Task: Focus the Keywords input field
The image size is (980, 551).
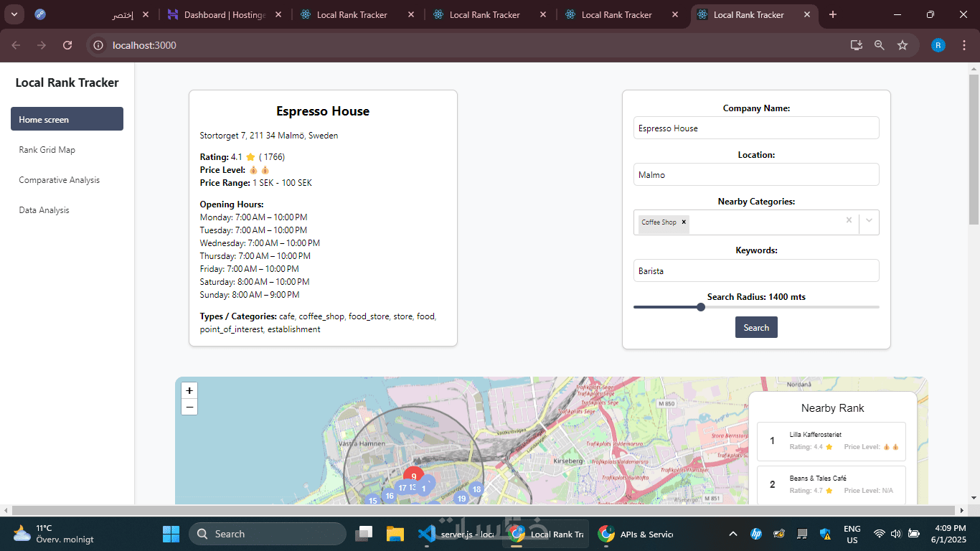Action: (x=756, y=270)
